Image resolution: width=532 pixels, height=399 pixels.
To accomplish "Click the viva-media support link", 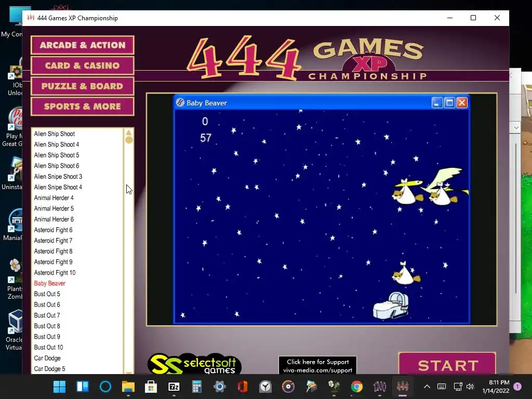I will coord(317,365).
